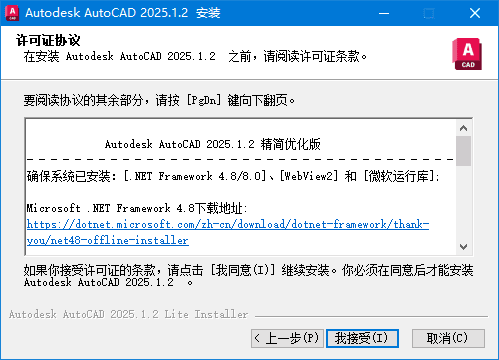Close the AutoCAD installer window
The width and height of the screenshot is (499, 360).
(475, 13)
